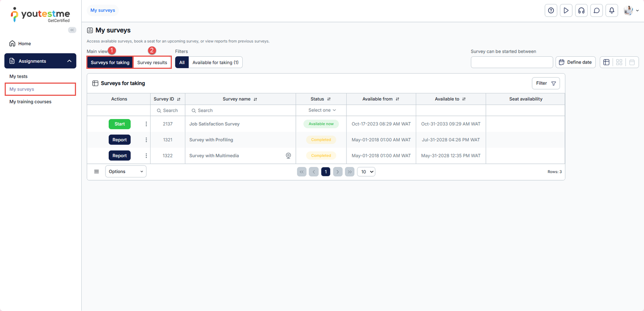The height and width of the screenshot is (311, 644).
Task: Open kebab menu for Job Satisfaction Survey
Action: [x=146, y=124]
